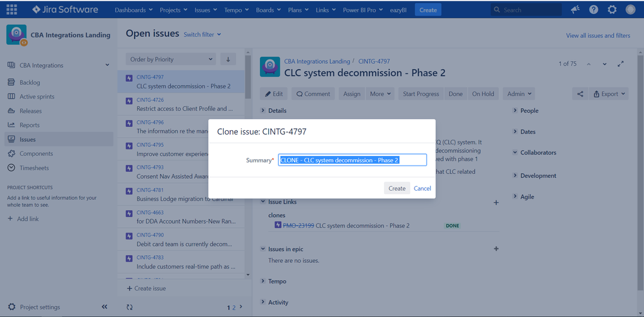Open Backlog in the sidebar

(x=30, y=82)
